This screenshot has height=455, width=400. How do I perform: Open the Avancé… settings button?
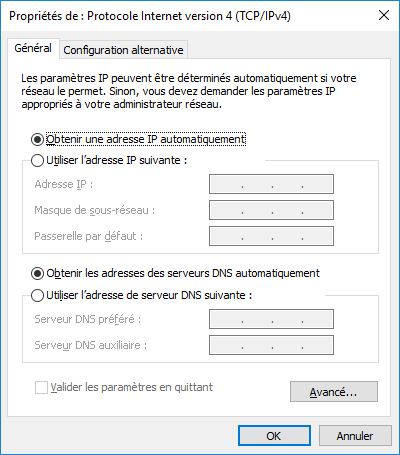tap(334, 392)
